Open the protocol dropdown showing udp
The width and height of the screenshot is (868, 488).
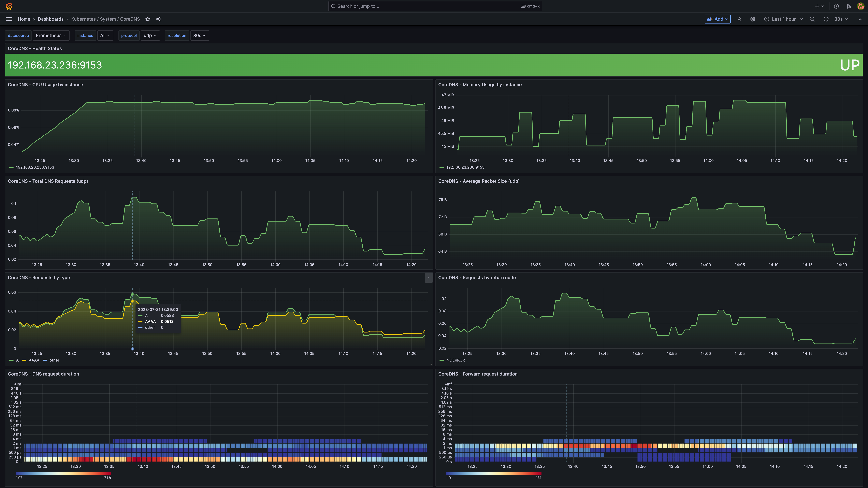pyautogui.click(x=150, y=35)
